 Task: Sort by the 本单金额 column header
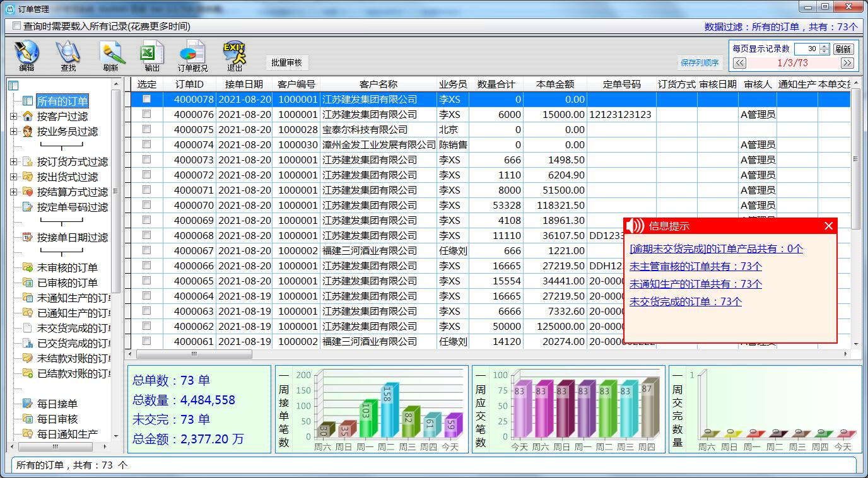555,85
